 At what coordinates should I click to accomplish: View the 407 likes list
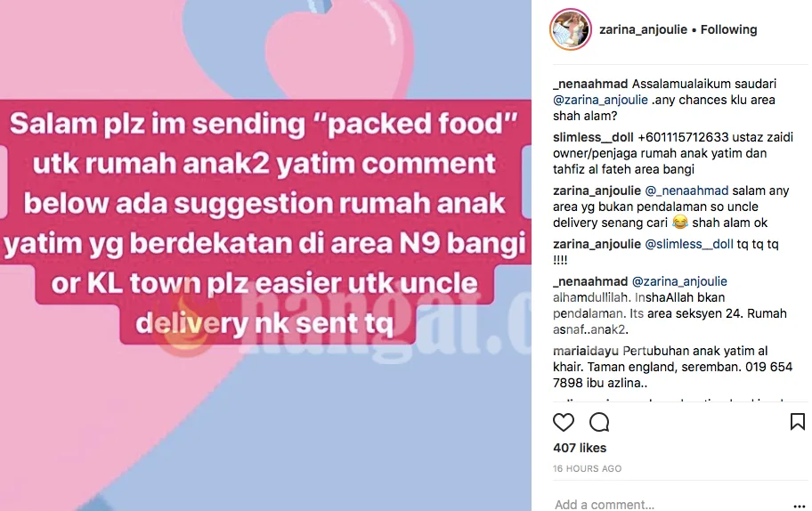tap(580, 448)
